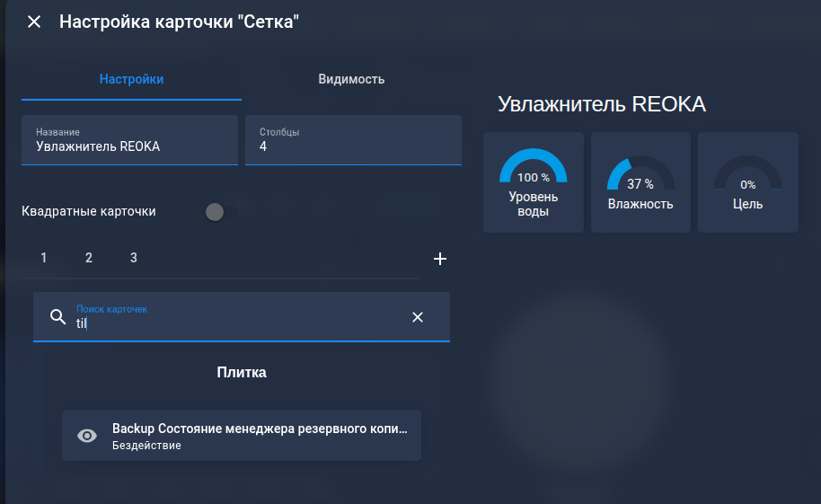This screenshot has height=504, width=821.
Task: Click the Бездействие state text
Action: [x=146, y=446]
